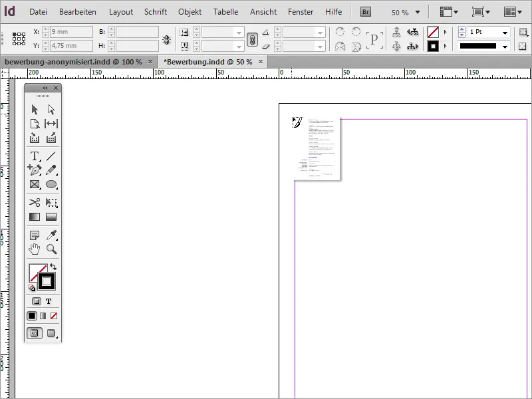The width and height of the screenshot is (532, 399).
Task: Open the stroke style dropdown
Action: (505, 47)
